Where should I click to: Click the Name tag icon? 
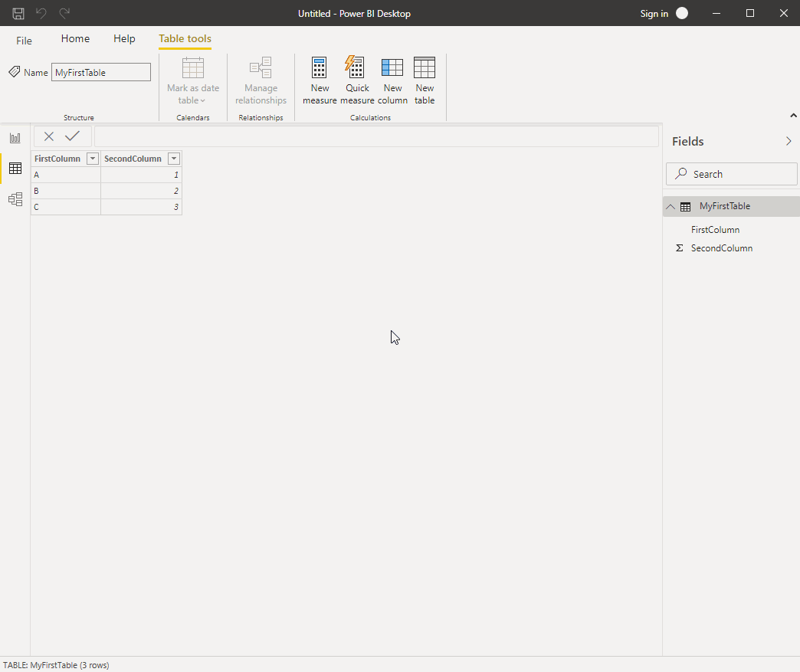point(15,72)
